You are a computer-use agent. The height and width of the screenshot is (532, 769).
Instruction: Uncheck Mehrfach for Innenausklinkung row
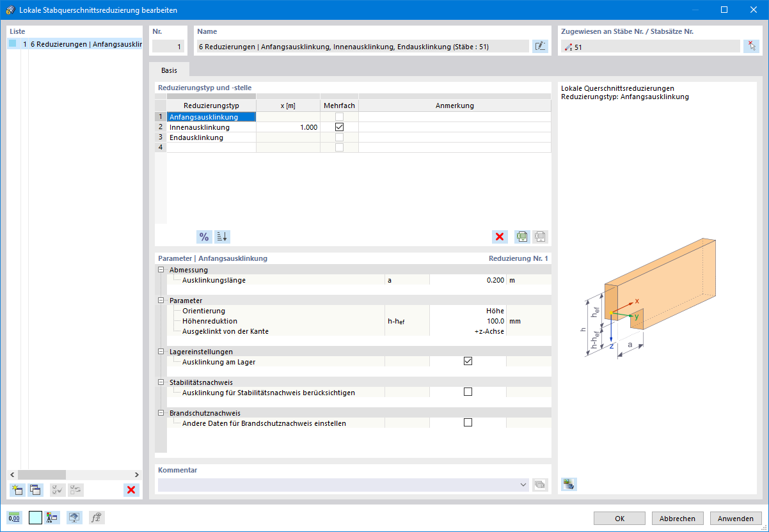click(339, 127)
